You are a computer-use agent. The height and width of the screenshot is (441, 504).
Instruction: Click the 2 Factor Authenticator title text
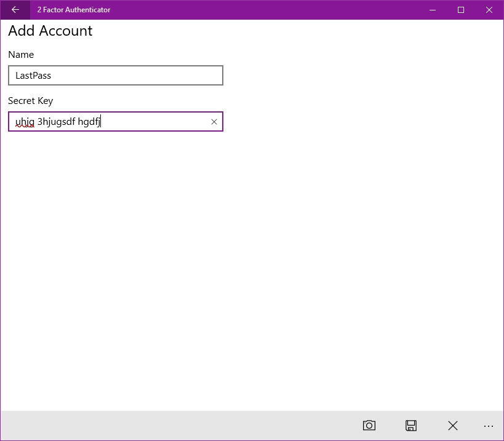coord(73,10)
